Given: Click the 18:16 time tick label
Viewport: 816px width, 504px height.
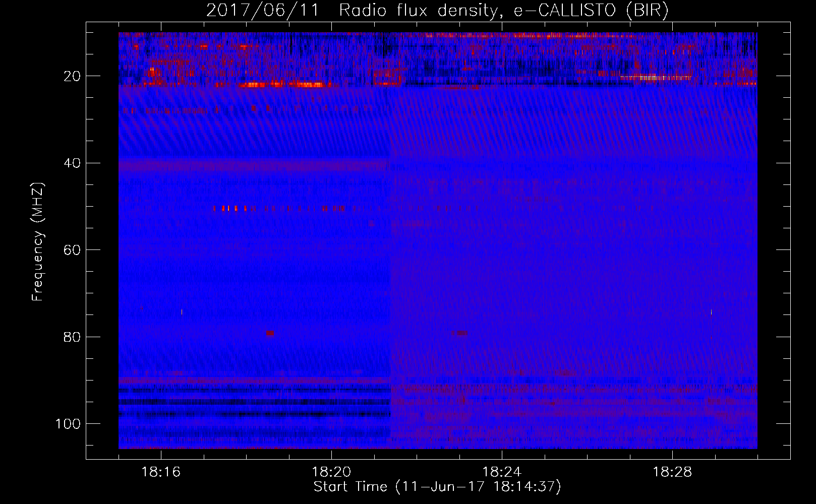Looking at the screenshot, I should pos(161,472).
